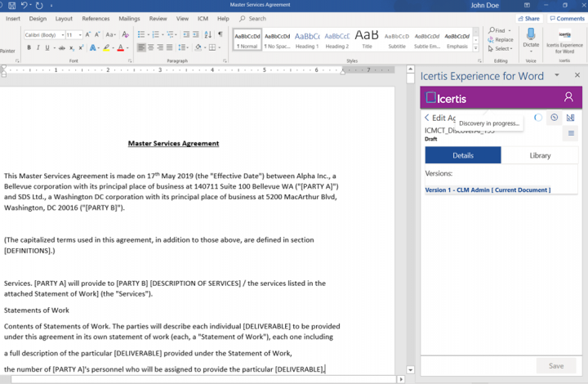The height and width of the screenshot is (384, 588).
Task: Open the hamburger menu in Icertis panel
Action: pos(571,133)
